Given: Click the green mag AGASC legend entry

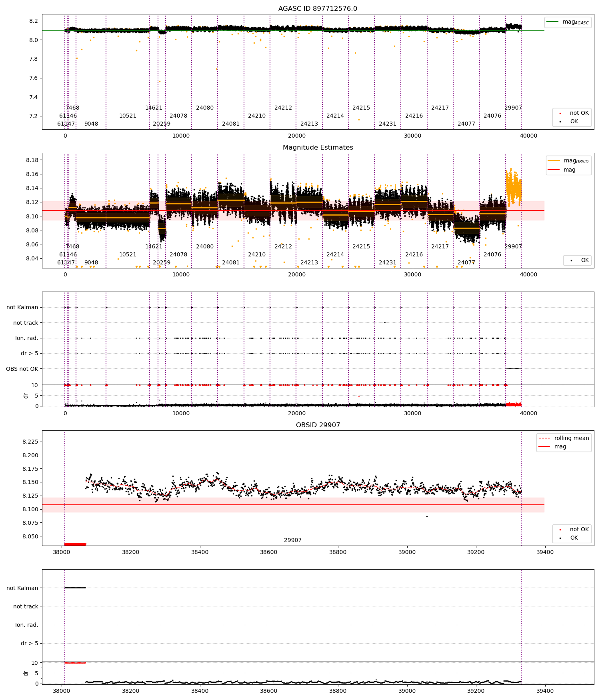Looking at the screenshot, I should (x=568, y=22).
